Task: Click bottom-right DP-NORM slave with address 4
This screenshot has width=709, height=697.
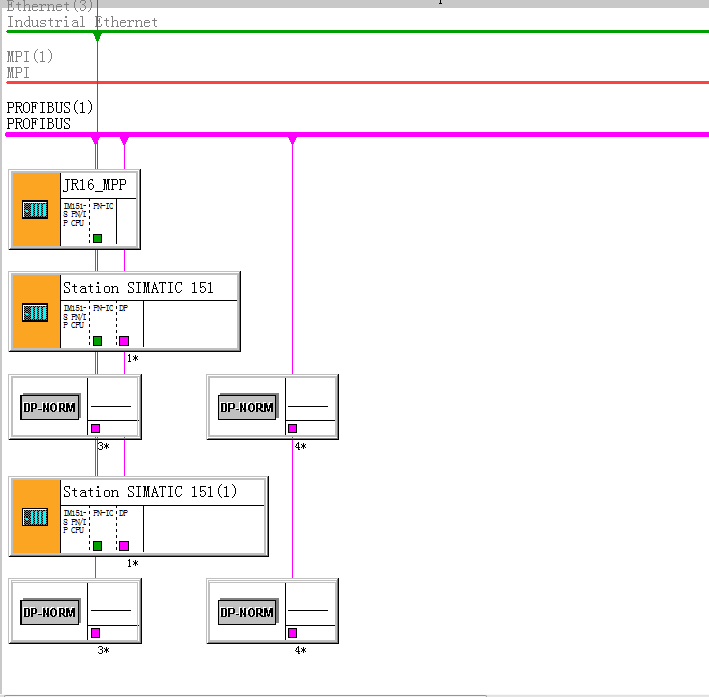Action: coord(247,612)
